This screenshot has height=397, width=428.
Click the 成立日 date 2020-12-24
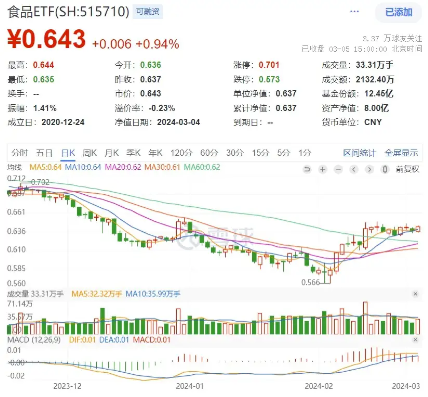pyautogui.click(x=63, y=122)
